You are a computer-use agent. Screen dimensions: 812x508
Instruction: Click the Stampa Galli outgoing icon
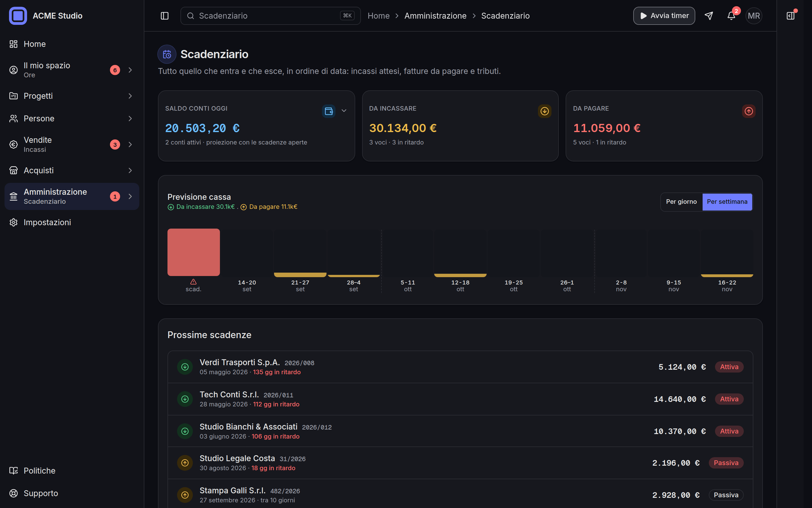185,495
